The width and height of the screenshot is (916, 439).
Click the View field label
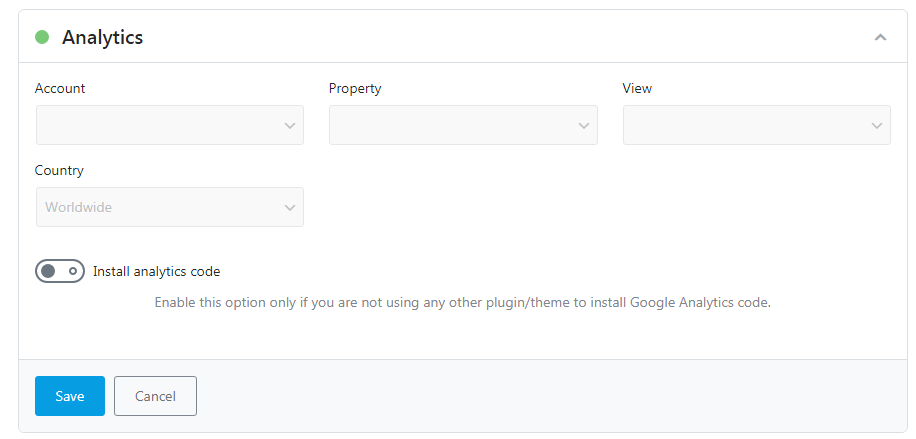click(x=637, y=88)
